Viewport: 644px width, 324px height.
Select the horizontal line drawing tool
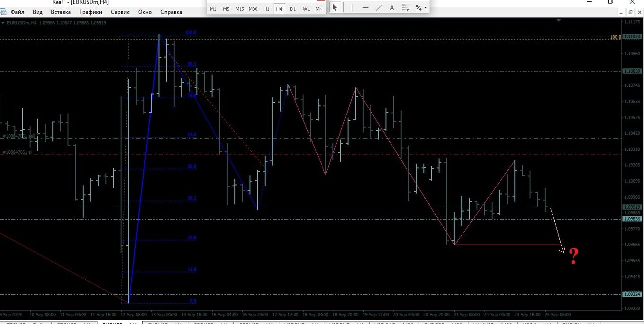coord(366,7)
